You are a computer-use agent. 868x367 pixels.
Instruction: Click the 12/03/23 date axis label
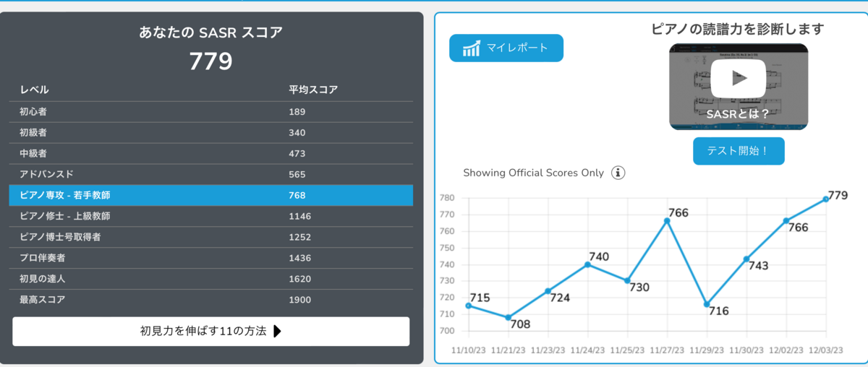click(x=825, y=350)
